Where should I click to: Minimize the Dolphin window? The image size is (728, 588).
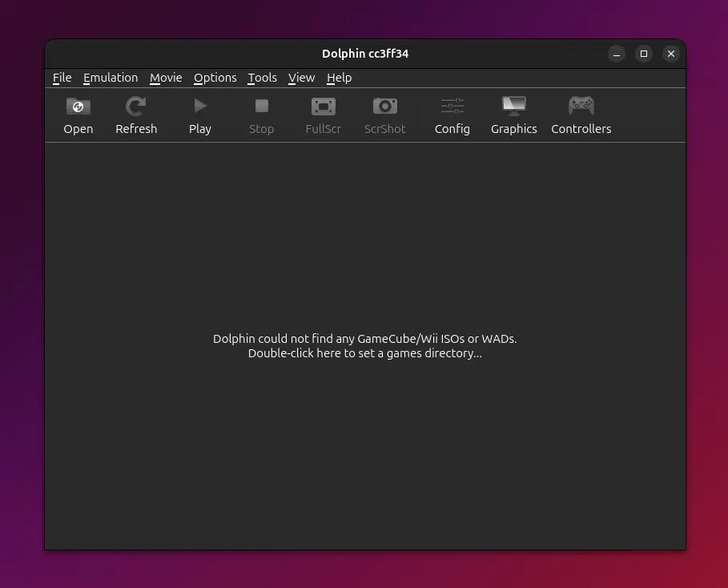(617, 54)
